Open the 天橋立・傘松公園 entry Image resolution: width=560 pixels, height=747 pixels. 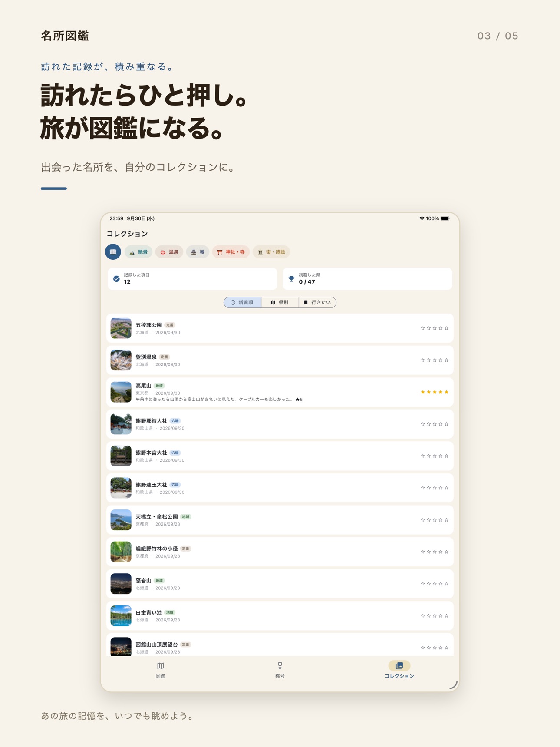click(280, 520)
